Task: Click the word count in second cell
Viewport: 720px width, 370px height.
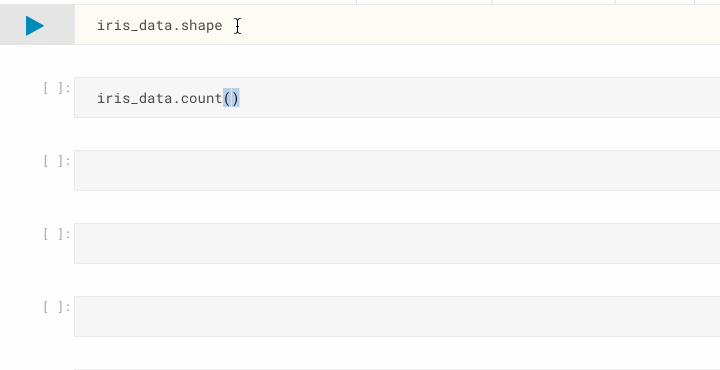Action: 202,99
